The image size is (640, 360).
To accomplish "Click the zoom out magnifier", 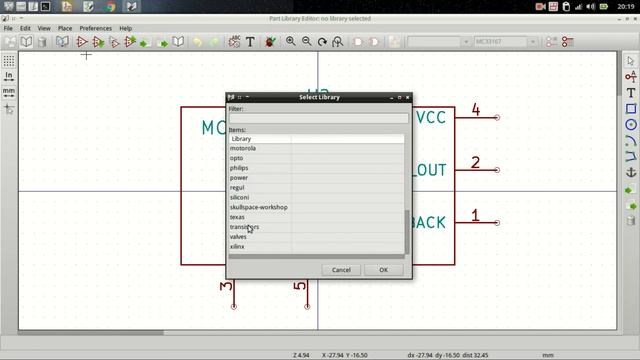I will 307,42.
